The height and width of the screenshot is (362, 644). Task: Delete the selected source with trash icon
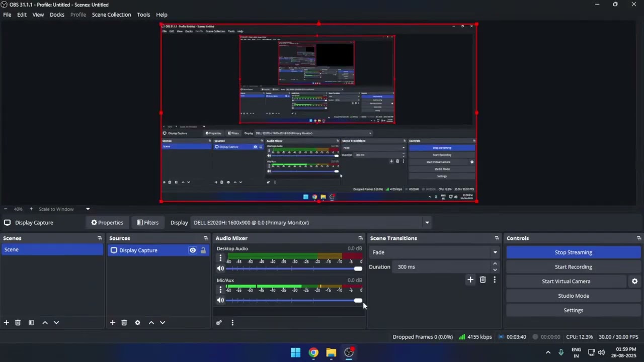pyautogui.click(x=124, y=322)
